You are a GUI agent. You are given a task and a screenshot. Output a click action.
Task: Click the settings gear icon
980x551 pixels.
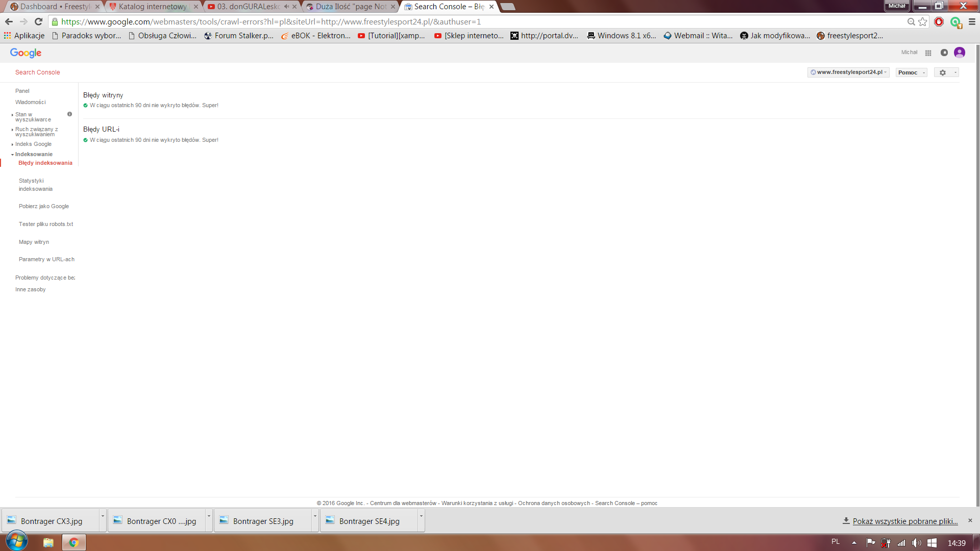(943, 72)
